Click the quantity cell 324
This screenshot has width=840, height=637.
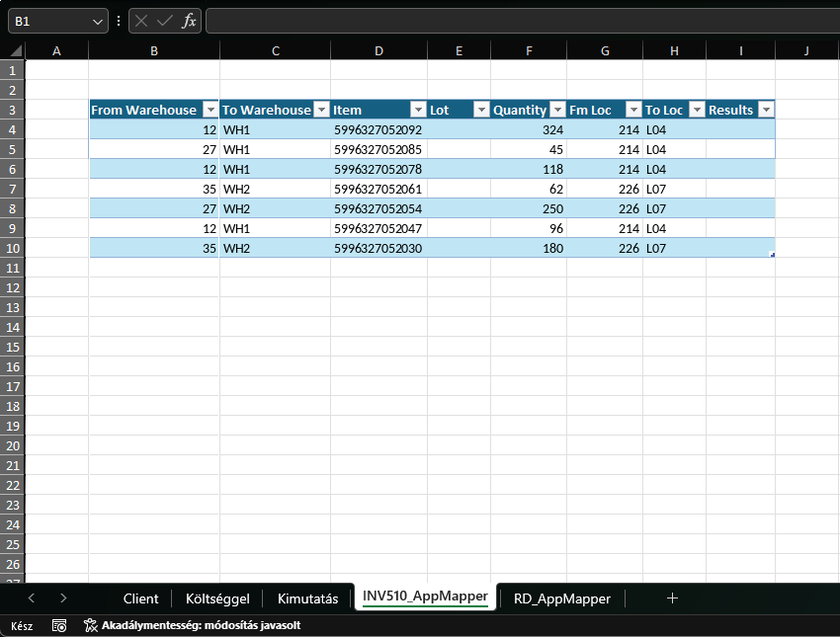(529, 130)
